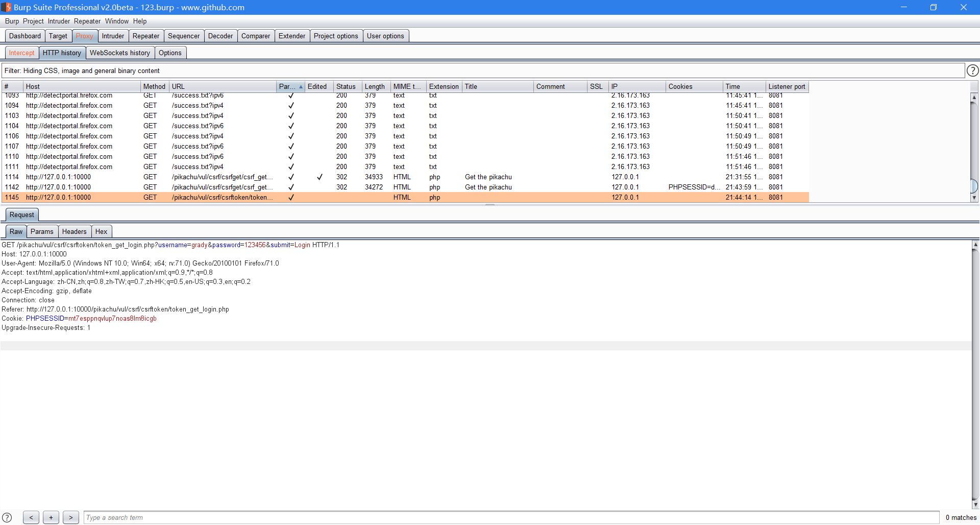Select the HTTP history sub-tab
980x525 pixels.
62,53
